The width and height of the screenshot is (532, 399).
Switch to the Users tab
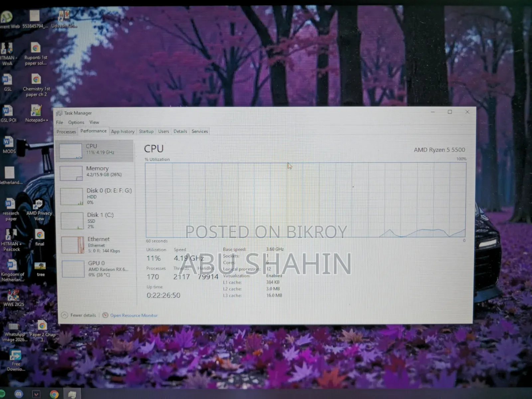pos(164,131)
